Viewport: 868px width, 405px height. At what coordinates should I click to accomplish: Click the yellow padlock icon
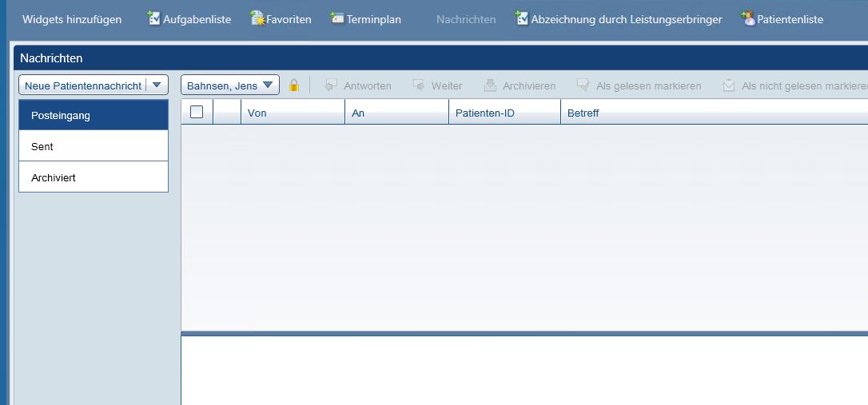coord(294,85)
